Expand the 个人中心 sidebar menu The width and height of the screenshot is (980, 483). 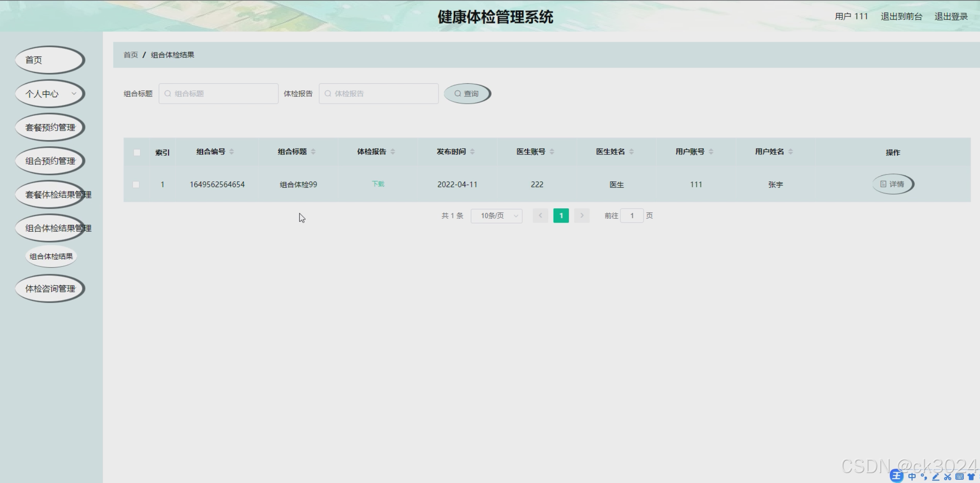point(50,94)
